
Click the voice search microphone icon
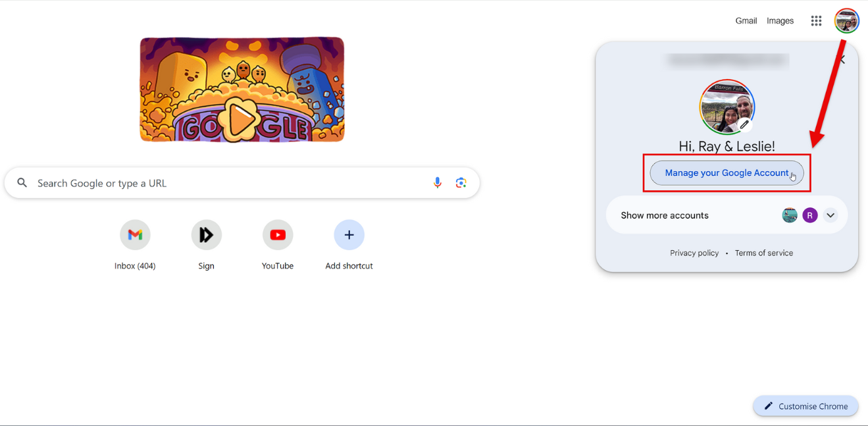click(438, 183)
